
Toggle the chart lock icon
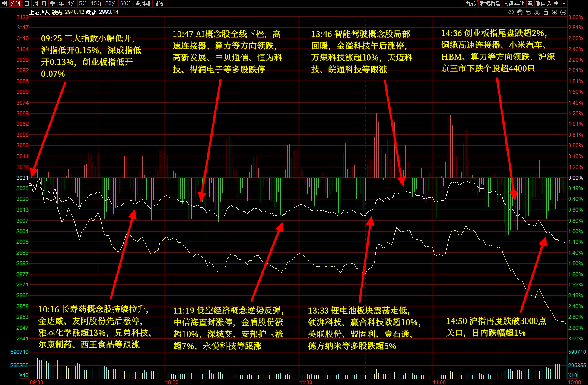coord(546,12)
